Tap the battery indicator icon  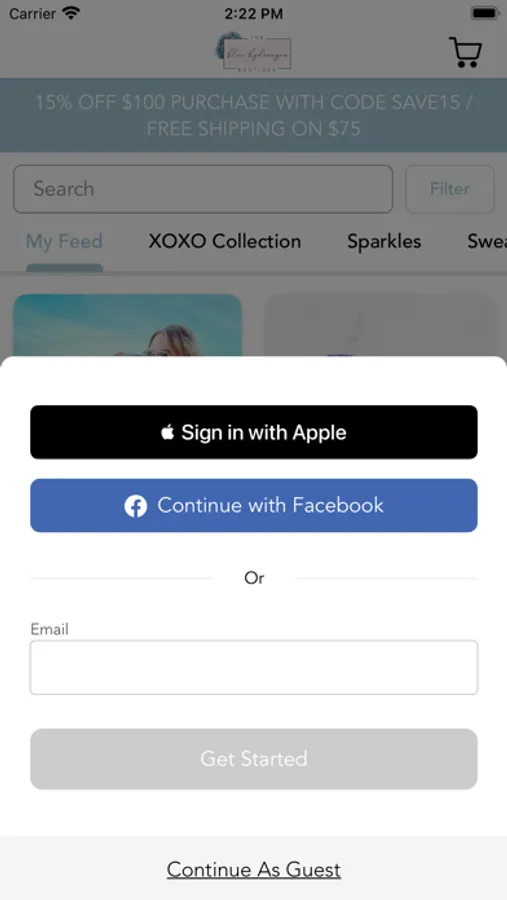[x=485, y=13]
